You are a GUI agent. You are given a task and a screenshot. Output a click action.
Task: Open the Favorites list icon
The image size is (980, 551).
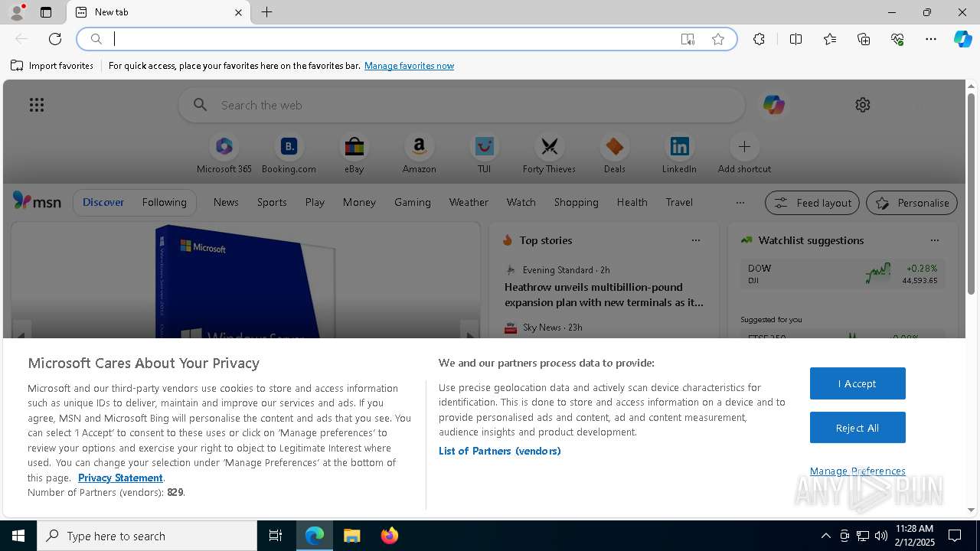(x=830, y=39)
